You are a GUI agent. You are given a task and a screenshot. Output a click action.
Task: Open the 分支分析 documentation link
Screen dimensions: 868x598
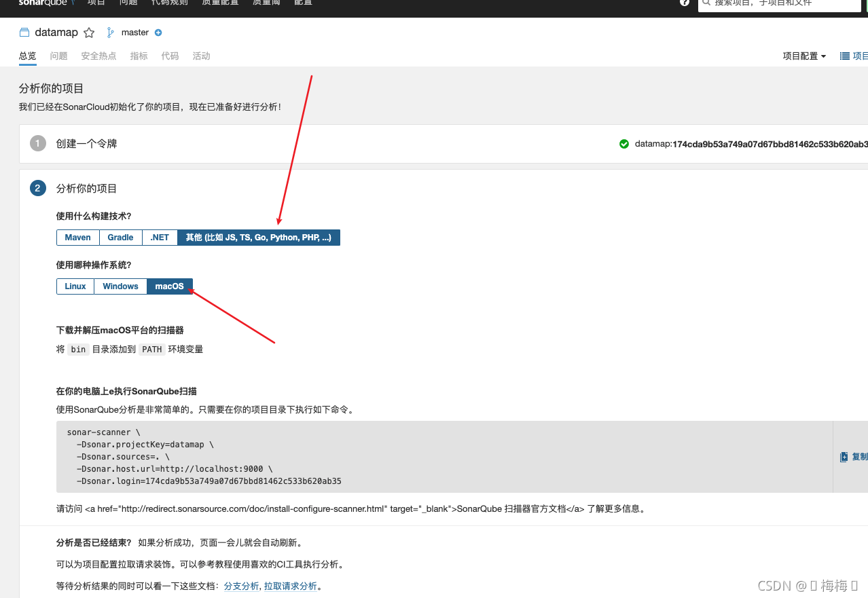(242, 586)
